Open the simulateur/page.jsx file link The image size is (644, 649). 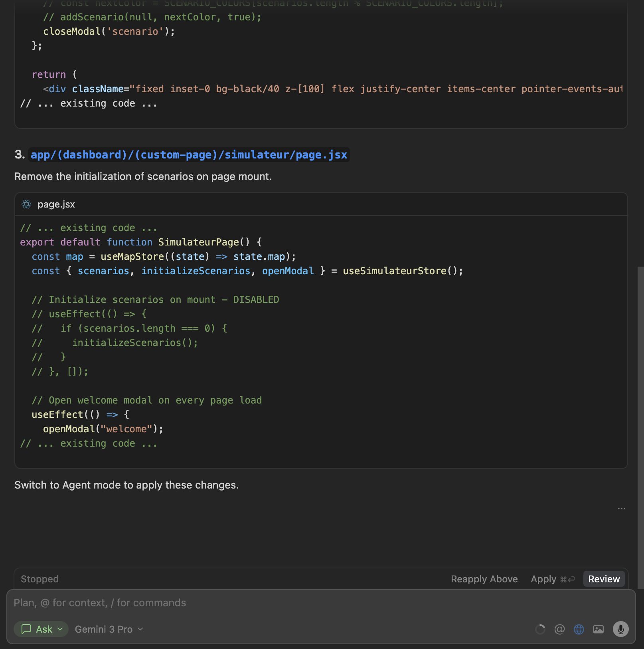click(189, 155)
